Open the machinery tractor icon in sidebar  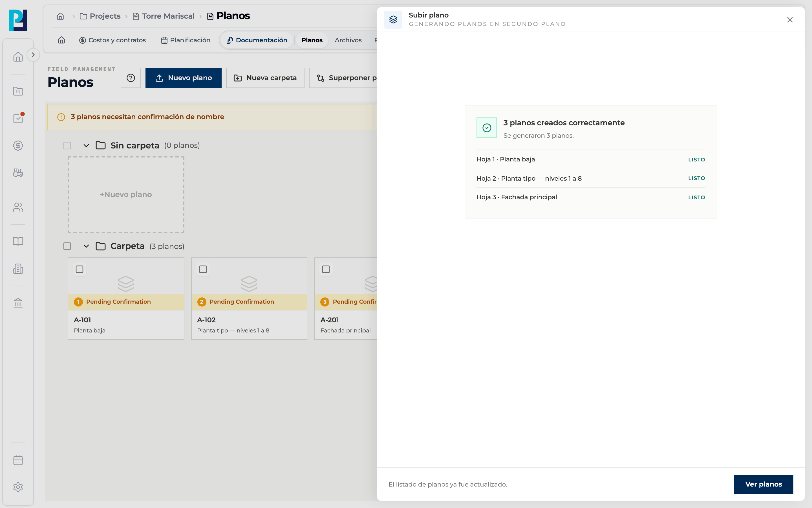point(18,173)
